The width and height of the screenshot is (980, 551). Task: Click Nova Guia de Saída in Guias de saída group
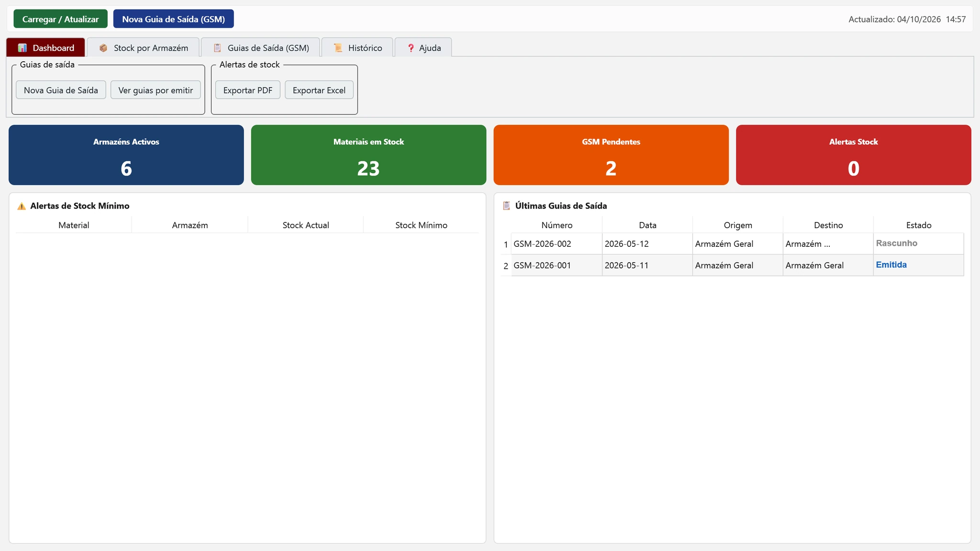click(x=61, y=90)
